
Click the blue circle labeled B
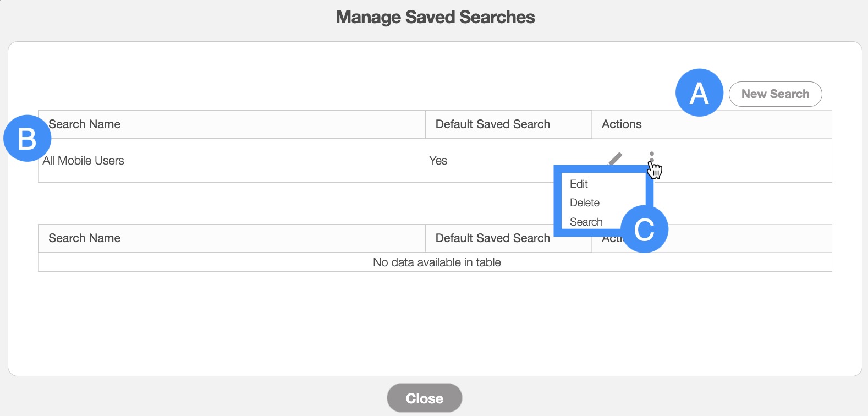tap(27, 138)
